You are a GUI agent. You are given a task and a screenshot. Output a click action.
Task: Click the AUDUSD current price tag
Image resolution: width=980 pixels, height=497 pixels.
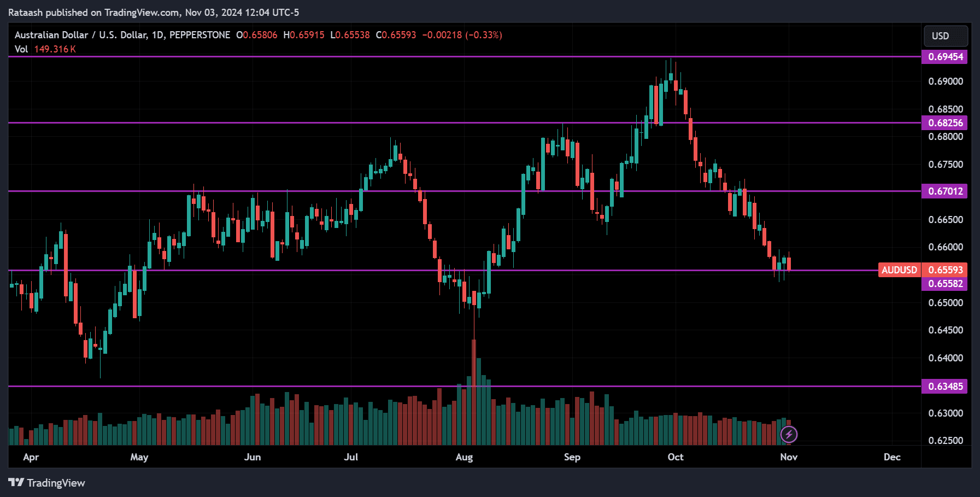(x=899, y=270)
